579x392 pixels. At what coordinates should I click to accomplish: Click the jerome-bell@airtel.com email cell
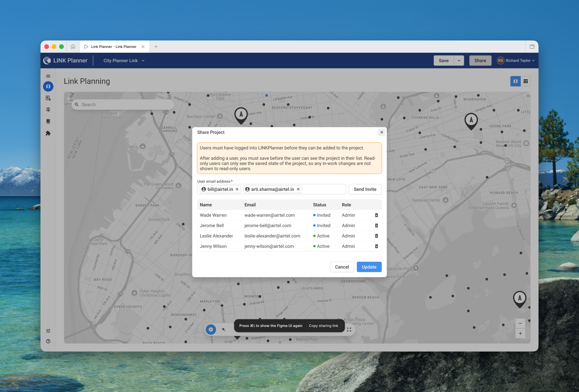point(268,225)
